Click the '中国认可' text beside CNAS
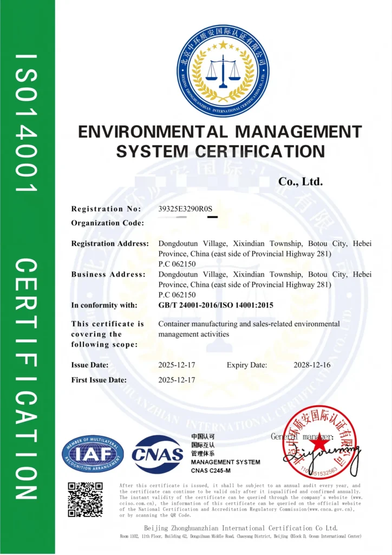Viewport: 392px width, 555px height. pos(203,436)
